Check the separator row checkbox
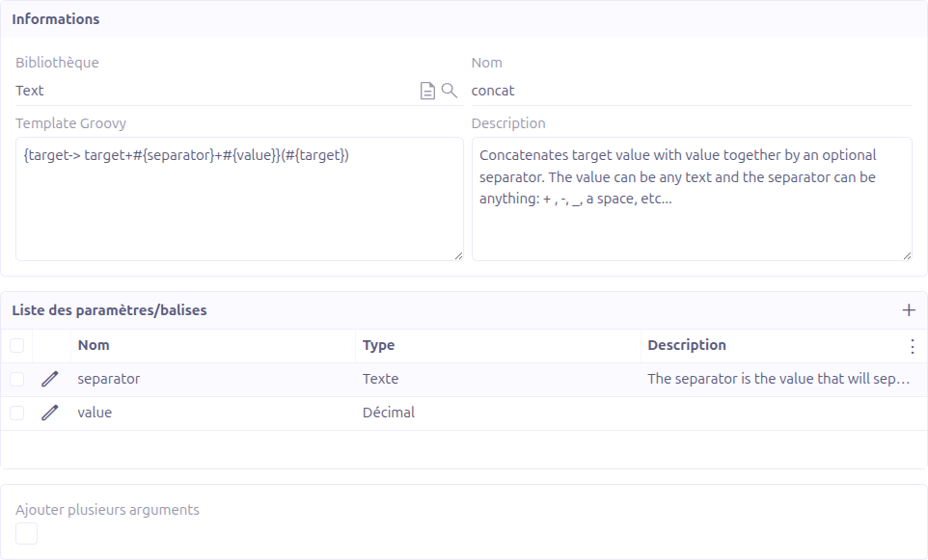The image size is (928, 560). (x=17, y=379)
